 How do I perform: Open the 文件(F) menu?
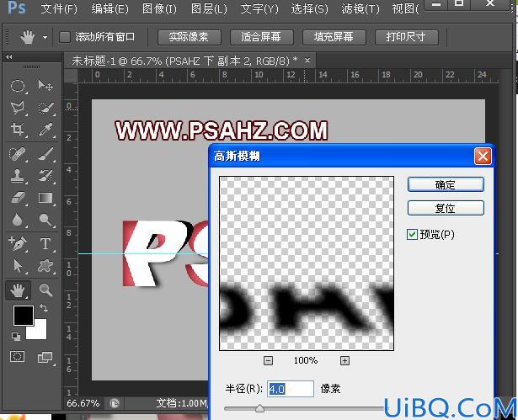coord(59,8)
